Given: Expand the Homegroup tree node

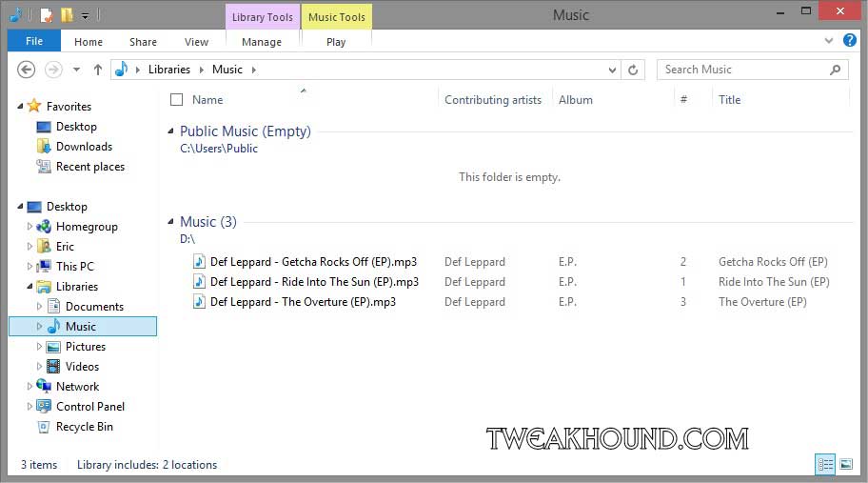Looking at the screenshot, I should 30,227.
